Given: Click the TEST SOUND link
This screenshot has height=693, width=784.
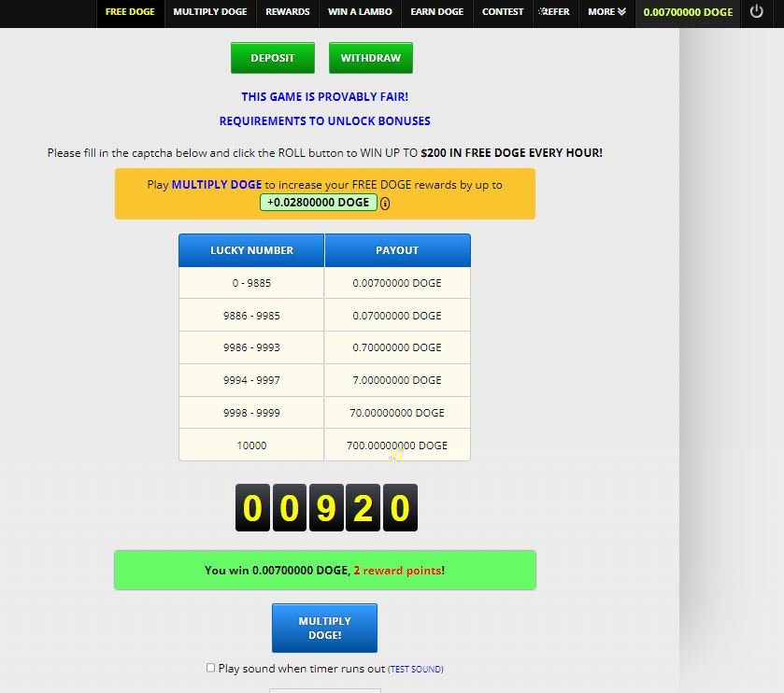Looking at the screenshot, I should 416,670.
